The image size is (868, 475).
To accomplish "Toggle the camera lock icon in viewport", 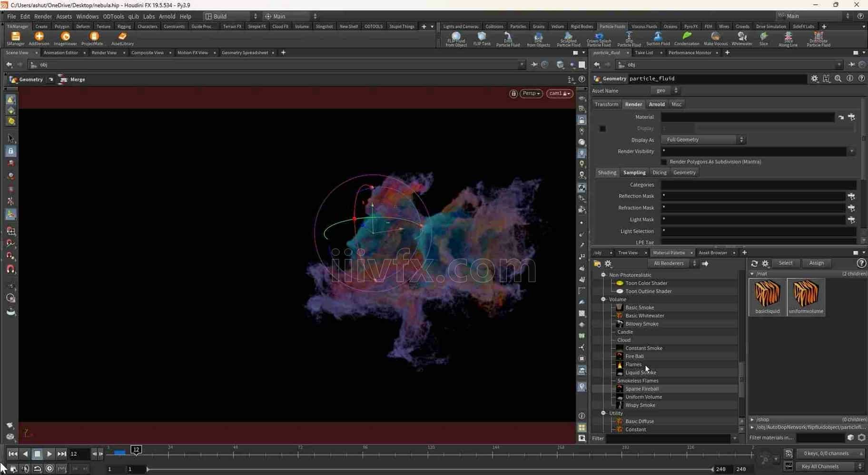I will [513, 94].
